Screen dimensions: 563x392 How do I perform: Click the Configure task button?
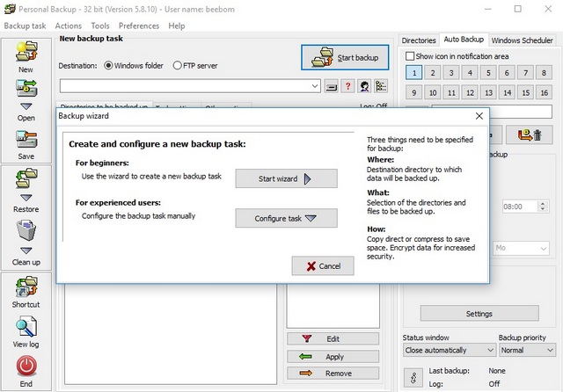tap(286, 218)
